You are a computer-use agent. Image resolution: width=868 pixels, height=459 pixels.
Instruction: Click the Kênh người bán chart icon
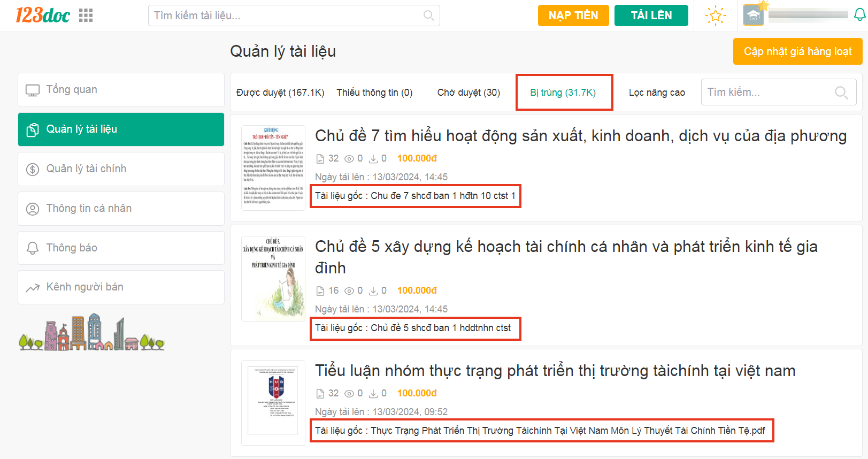point(33,288)
